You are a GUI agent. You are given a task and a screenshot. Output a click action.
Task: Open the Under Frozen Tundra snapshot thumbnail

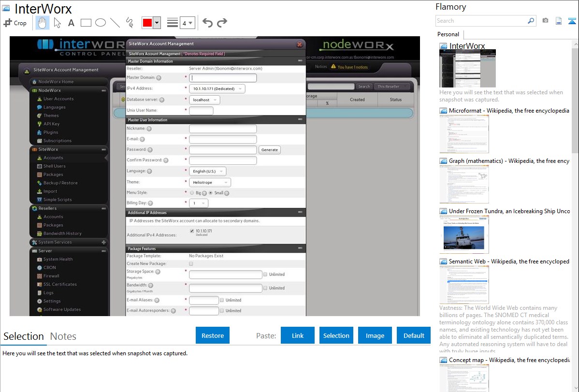464,234
